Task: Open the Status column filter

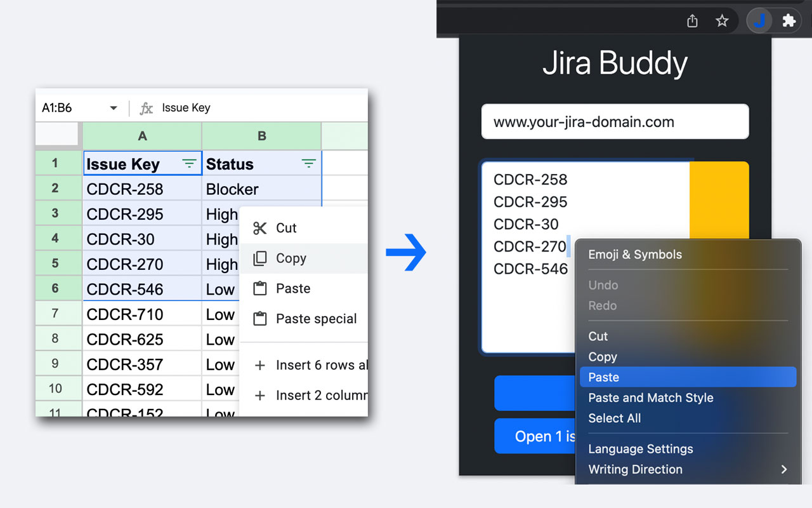Action: point(308,164)
